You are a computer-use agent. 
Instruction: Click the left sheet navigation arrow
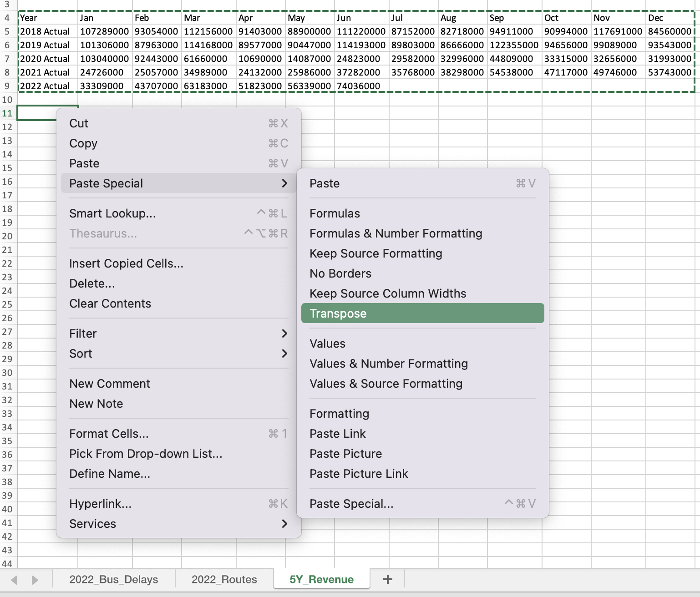pyautogui.click(x=15, y=579)
